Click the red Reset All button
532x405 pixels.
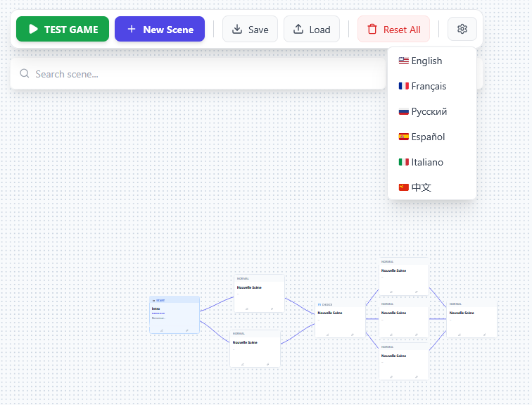[x=393, y=29]
